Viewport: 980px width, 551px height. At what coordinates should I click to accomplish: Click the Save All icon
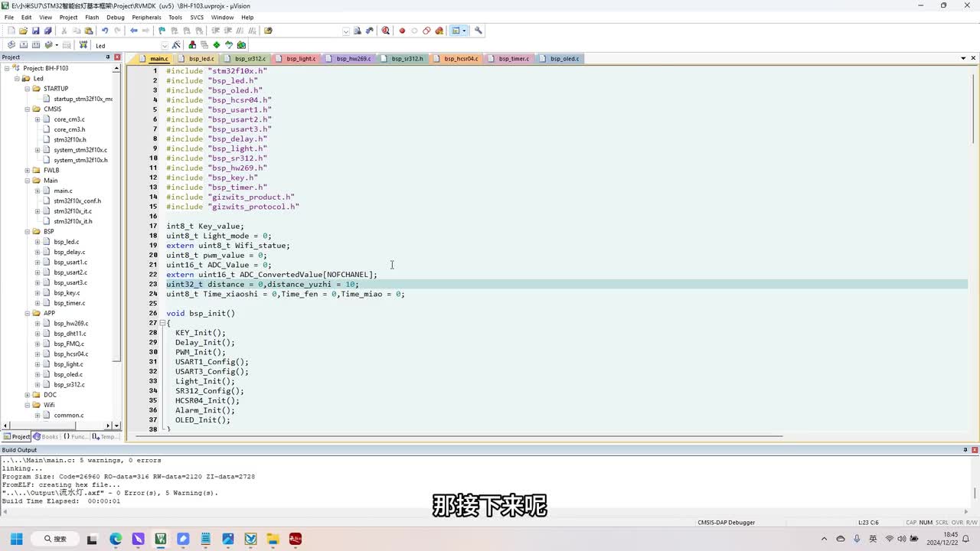pyautogui.click(x=47, y=31)
